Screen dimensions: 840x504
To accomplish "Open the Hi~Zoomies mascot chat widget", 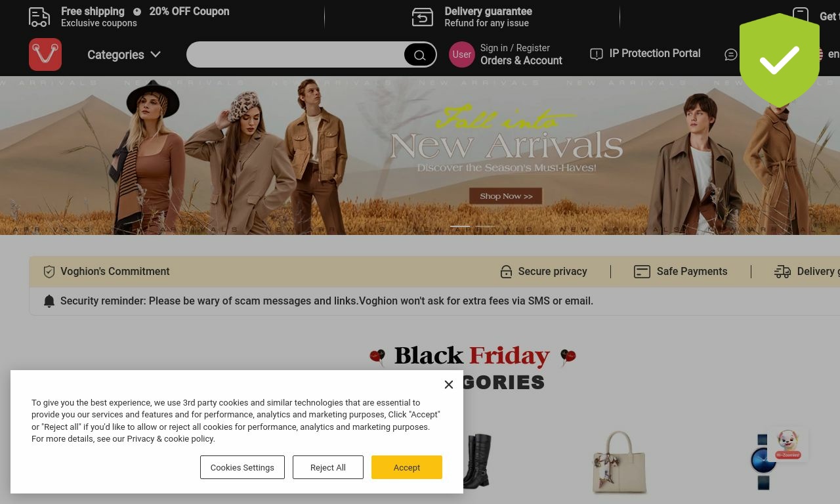I will [788, 444].
